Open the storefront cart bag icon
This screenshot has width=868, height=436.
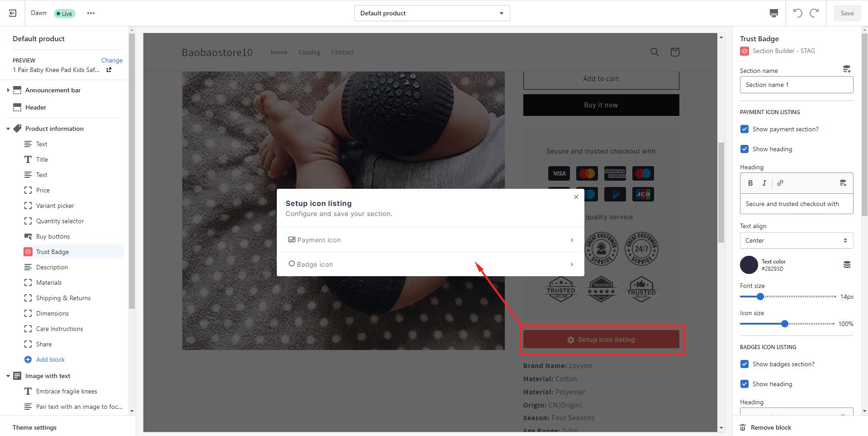(675, 52)
